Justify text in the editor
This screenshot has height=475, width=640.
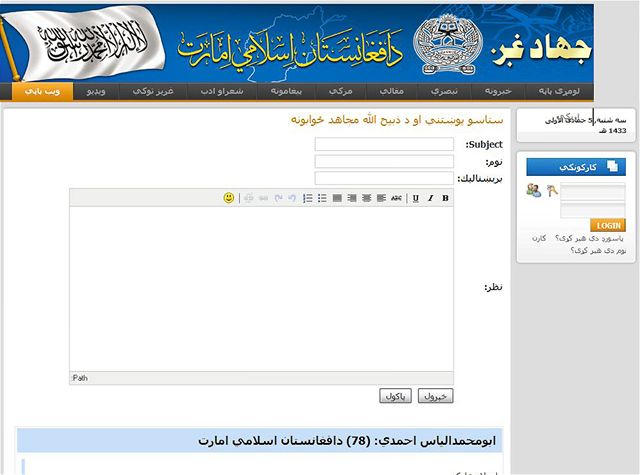click(x=337, y=198)
